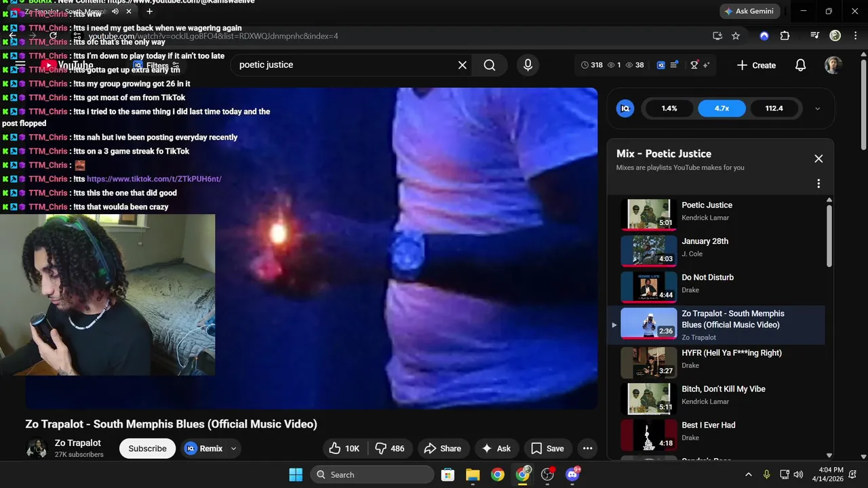The image size is (868, 488).
Task: Open File Explorer from taskbar
Action: click(x=473, y=474)
